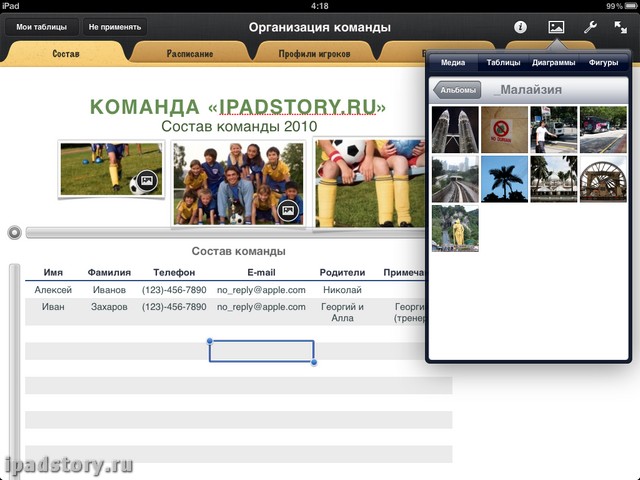
Task: Choose the palm tree silhouette photo
Action: pos(504,179)
